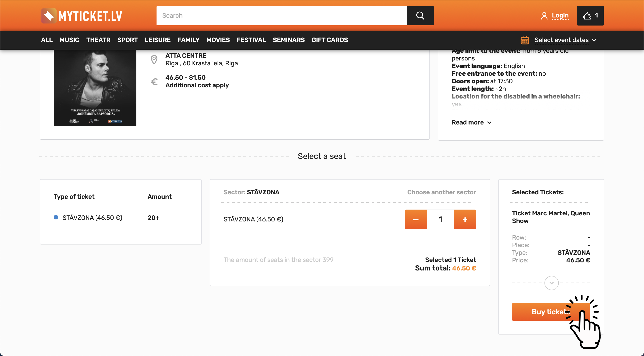Click the Selected 1 Ticket text

pyautogui.click(x=451, y=260)
